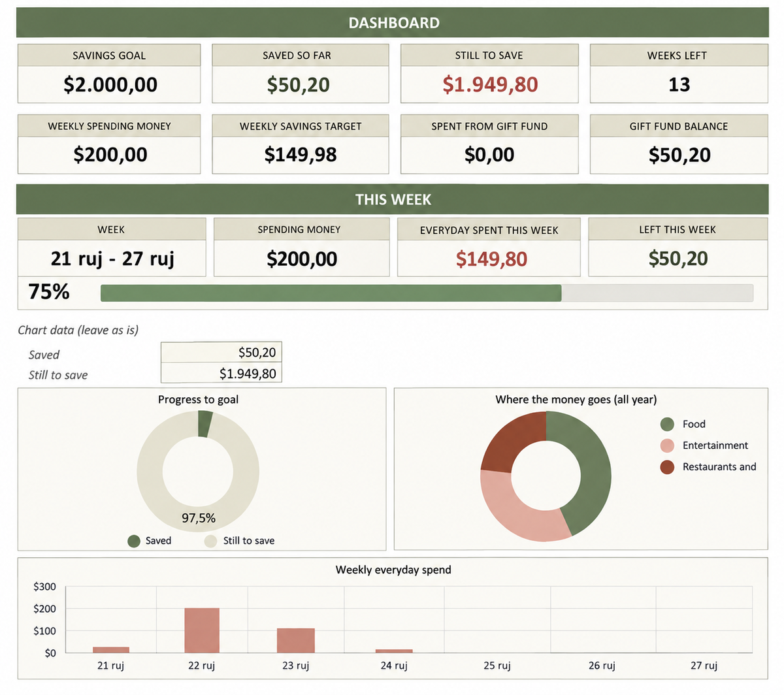Click the Restaurants legend dark red dot
Screen dimensions: 784x695
[667, 467]
